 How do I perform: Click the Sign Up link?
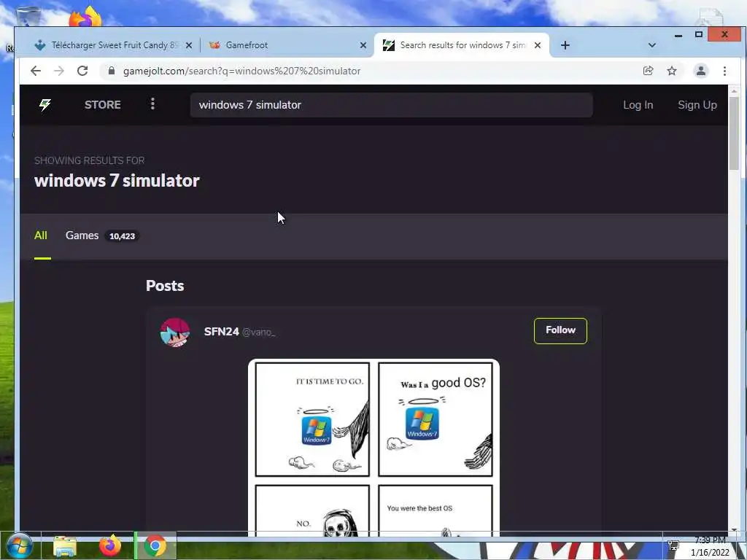[697, 105]
